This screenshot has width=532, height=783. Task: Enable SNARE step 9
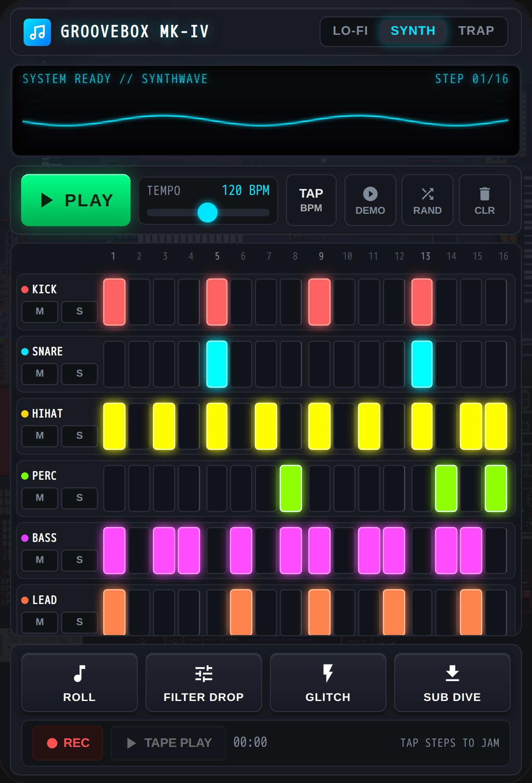pyautogui.click(x=319, y=364)
